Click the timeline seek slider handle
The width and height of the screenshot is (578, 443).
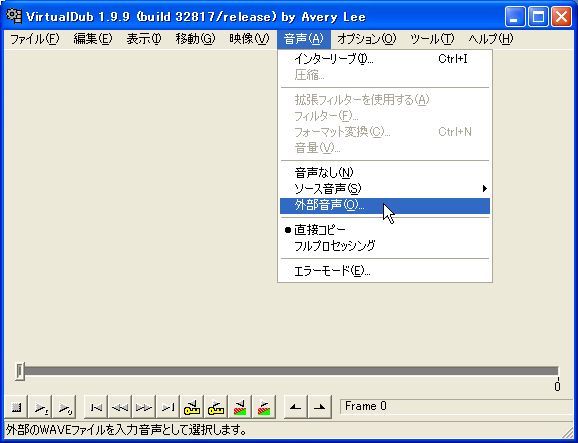(20, 371)
